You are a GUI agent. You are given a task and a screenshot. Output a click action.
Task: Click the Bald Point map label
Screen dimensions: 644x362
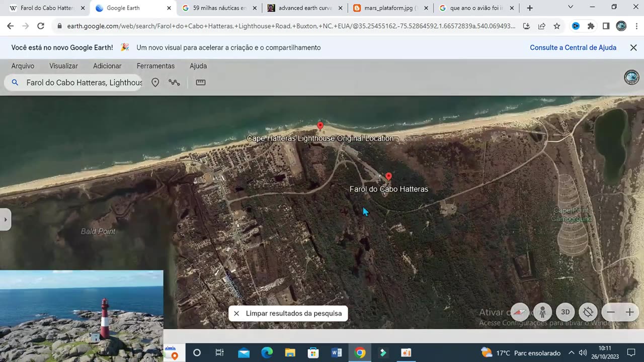point(98,231)
